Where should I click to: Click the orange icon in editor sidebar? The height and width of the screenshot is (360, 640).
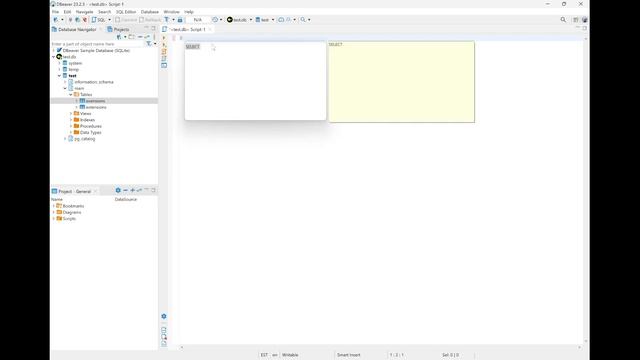[x=164, y=51]
